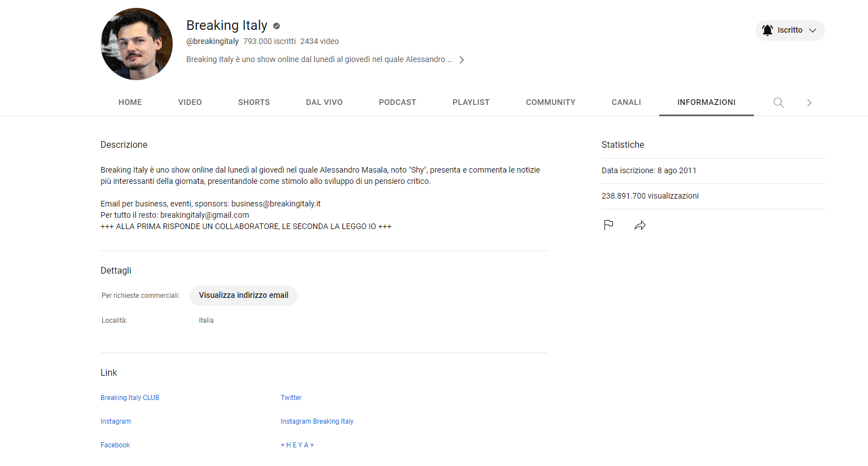View the PLAYLIST tab
Screen dimensions: 868x466
tap(471, 102)
